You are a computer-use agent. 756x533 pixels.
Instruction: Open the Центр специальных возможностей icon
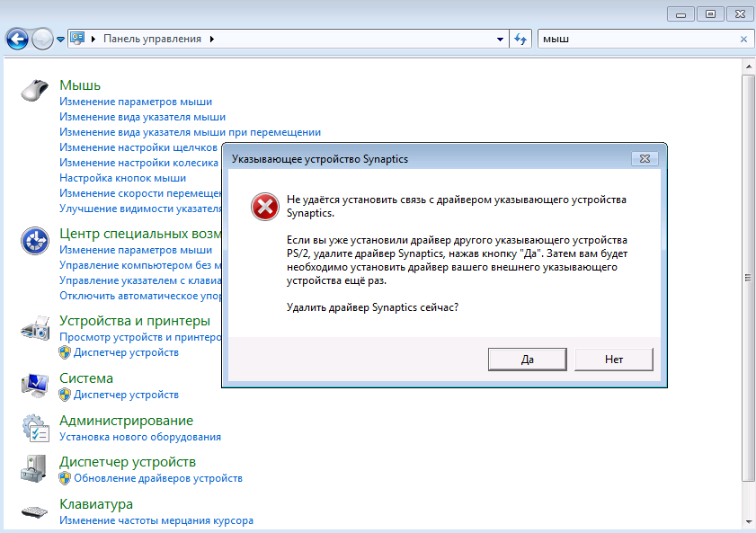(x=35, y=241)
